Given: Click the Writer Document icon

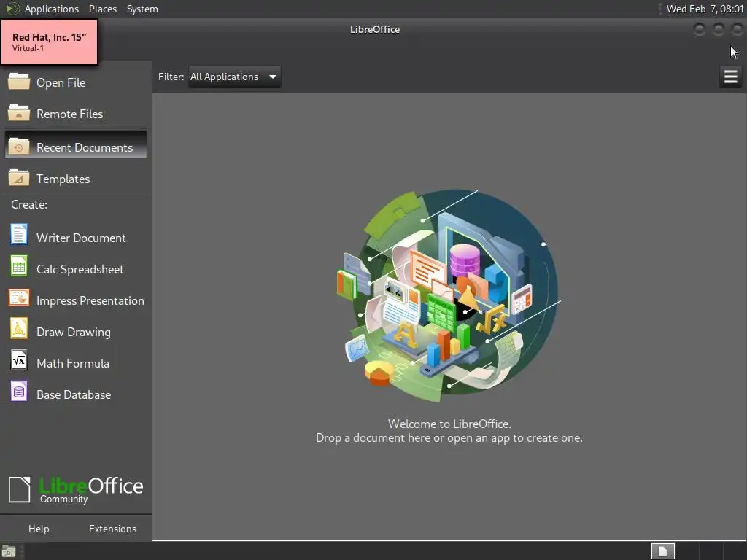Looking at the screenshot, I should click(18, 235).
